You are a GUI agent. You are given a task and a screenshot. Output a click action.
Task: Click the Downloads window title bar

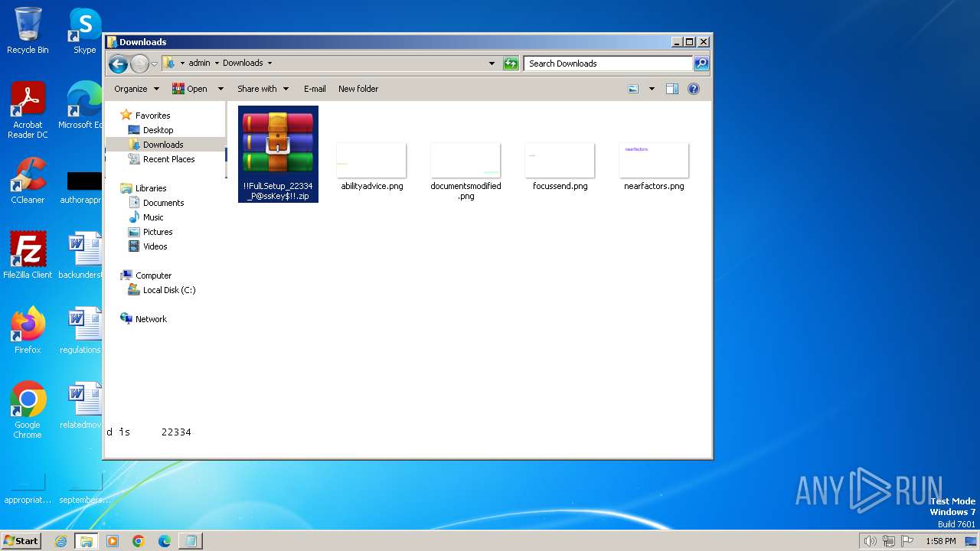pyautogui.click(x=387, y=42)
